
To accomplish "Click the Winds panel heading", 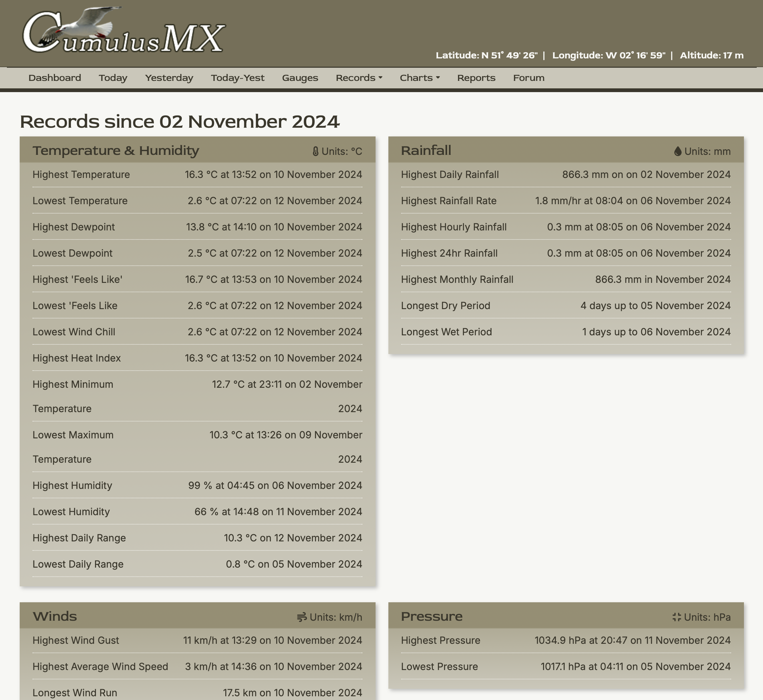I will 55,617.
